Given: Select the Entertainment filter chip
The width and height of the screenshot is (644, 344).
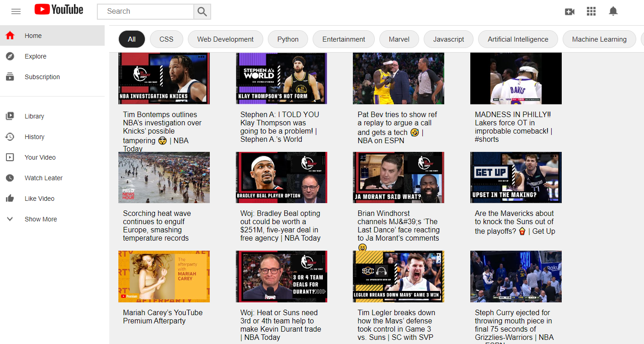Looking at the screenshot, I should click(x=344, y=39).
